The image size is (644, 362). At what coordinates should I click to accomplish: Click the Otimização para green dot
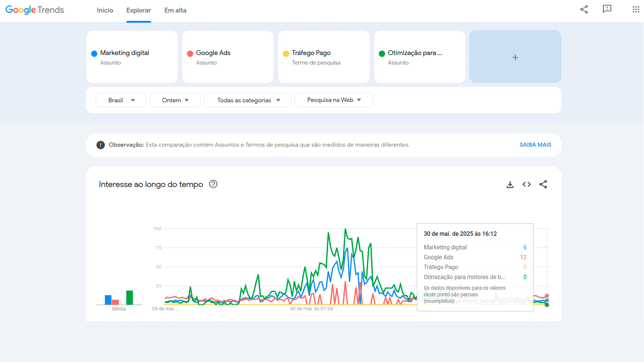pos(382,54)
